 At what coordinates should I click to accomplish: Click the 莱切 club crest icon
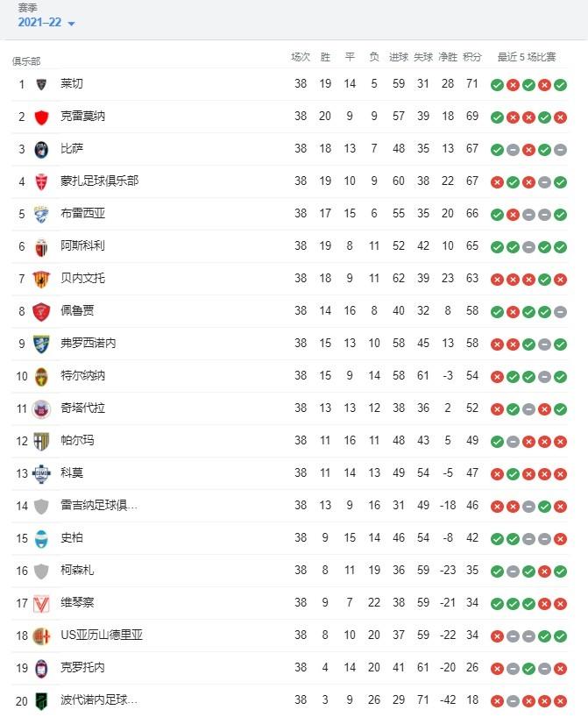42,85
